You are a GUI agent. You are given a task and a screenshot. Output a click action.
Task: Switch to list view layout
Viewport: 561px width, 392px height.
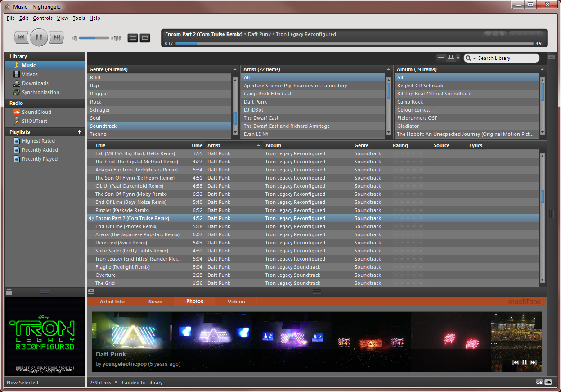click(x=441, y=58)
